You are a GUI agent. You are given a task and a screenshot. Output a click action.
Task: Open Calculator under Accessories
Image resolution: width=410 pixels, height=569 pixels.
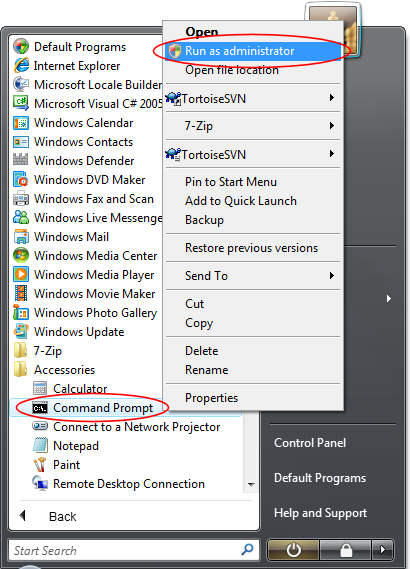pyautogui.click(x=70, y=389)
